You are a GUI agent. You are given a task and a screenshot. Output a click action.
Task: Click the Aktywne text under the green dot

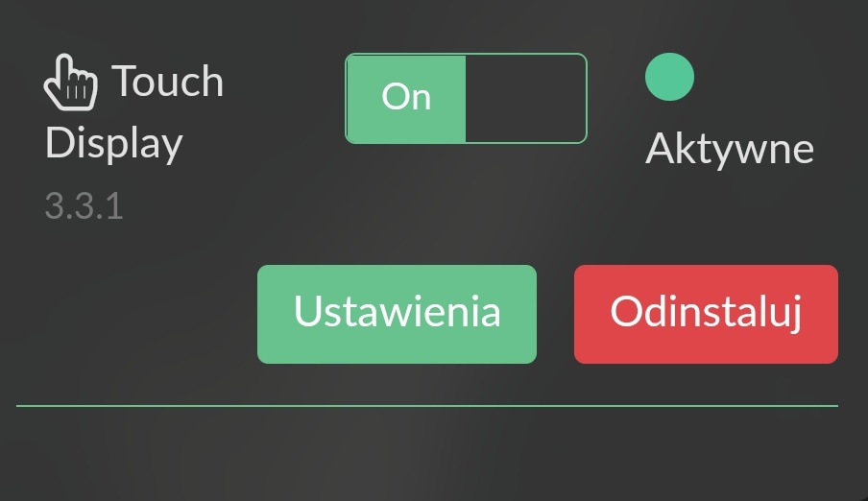coord(730,149)
